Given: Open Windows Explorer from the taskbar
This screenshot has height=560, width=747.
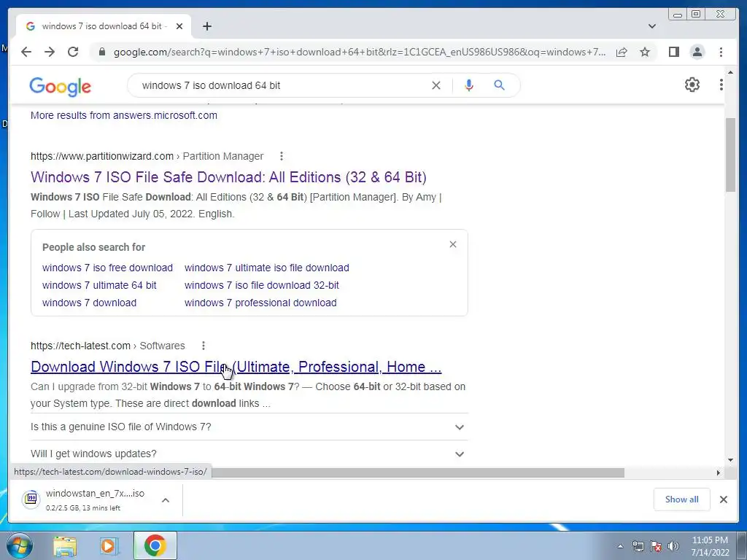Looking at the screenshot, I should [x=65, y=546].
